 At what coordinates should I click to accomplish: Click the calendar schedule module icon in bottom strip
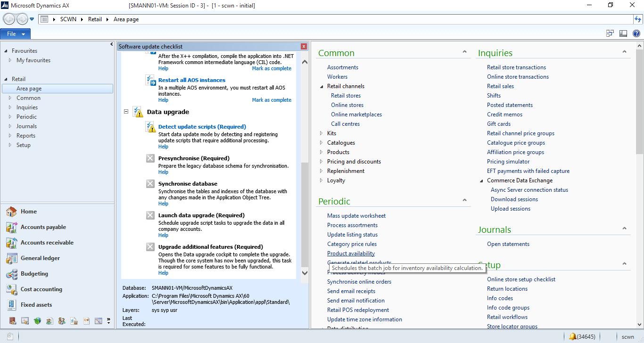click(x=99, y=321)
